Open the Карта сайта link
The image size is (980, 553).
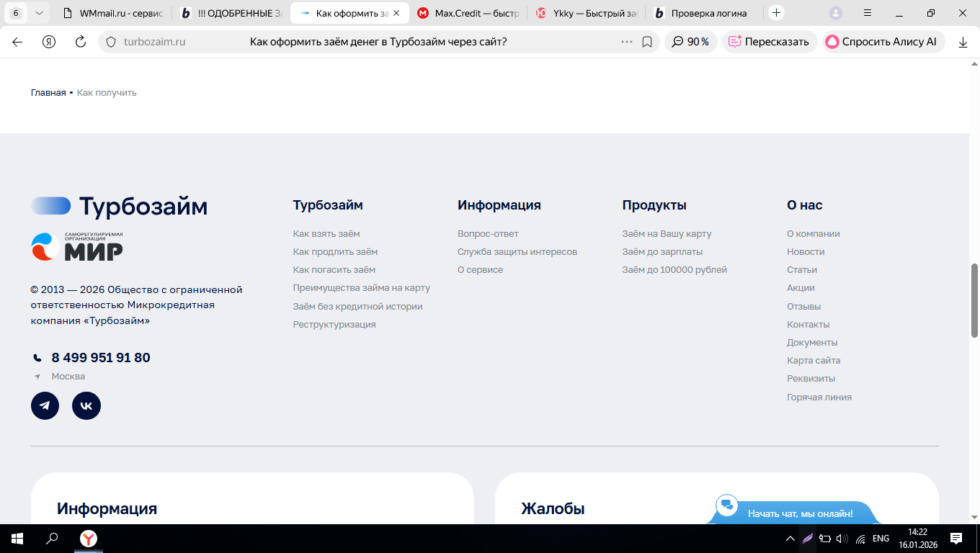coord(814,360)
